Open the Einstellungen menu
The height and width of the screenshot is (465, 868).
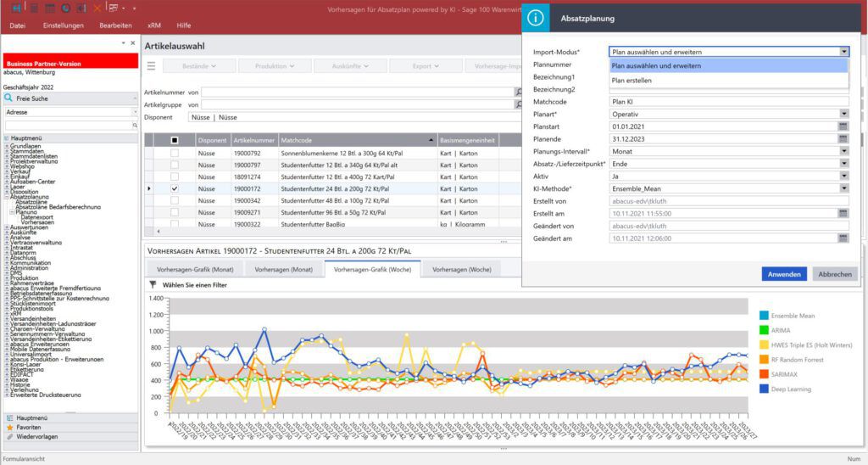64,25
